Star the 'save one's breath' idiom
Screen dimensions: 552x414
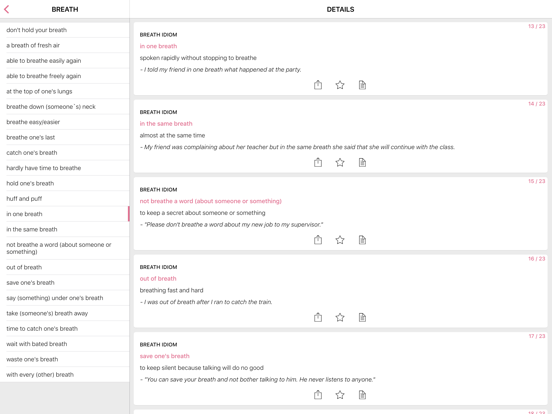pyautogui.click(x=340, y=395)
